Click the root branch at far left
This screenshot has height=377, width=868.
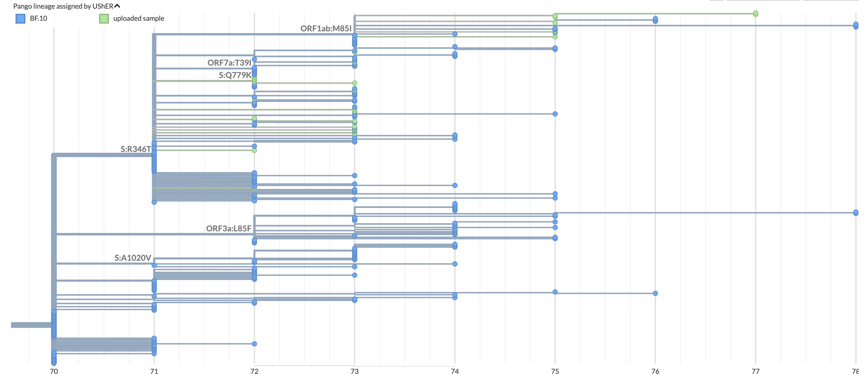[30, 325]
